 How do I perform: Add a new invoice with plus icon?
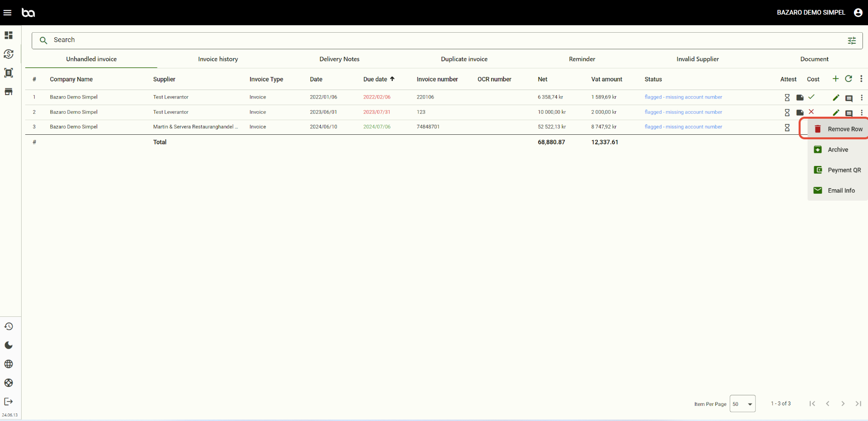coord(835,78)
